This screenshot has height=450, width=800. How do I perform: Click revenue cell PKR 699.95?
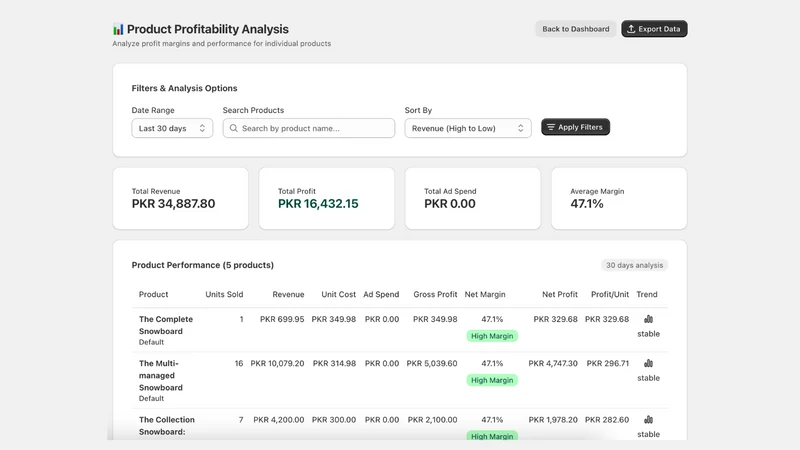click(282, 319)
